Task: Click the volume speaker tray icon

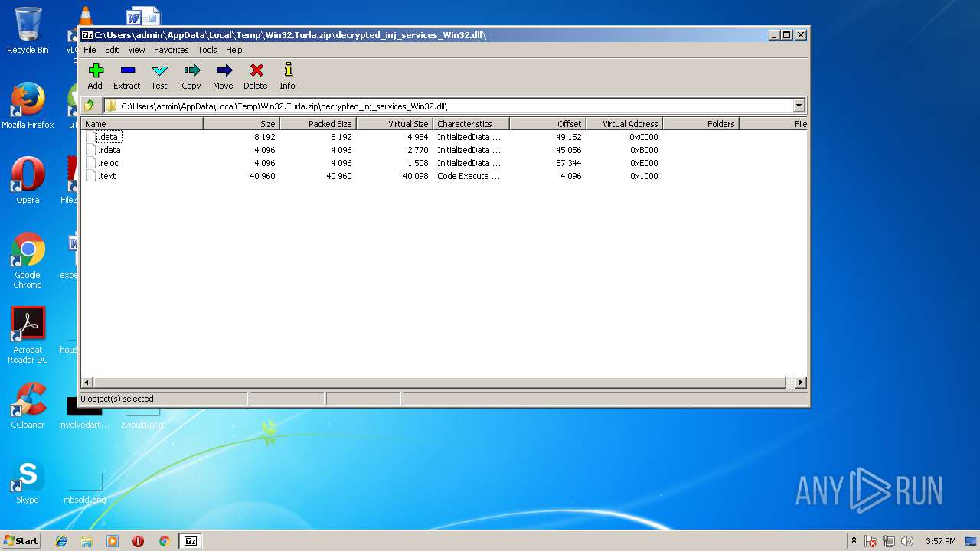Action: click(907, 541)
